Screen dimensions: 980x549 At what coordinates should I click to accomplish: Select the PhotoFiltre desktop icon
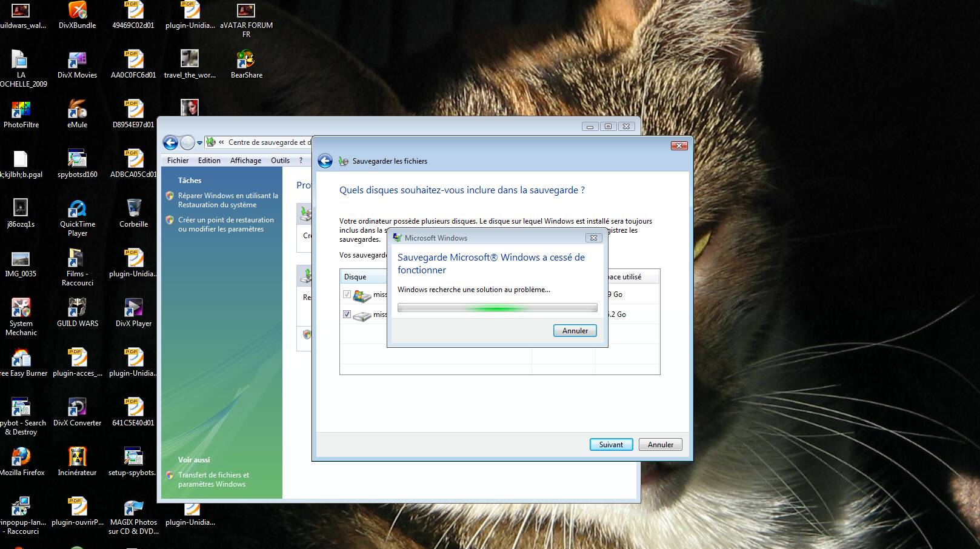coord(21,110)
